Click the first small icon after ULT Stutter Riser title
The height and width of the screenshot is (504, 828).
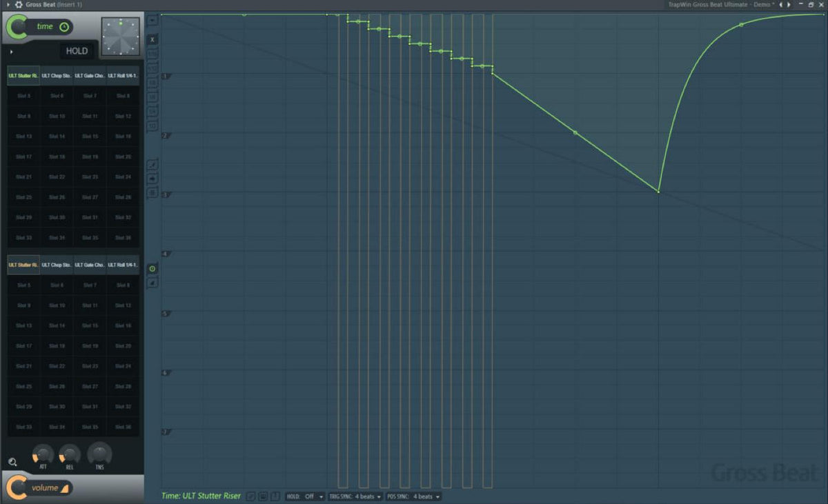point(250,496)
